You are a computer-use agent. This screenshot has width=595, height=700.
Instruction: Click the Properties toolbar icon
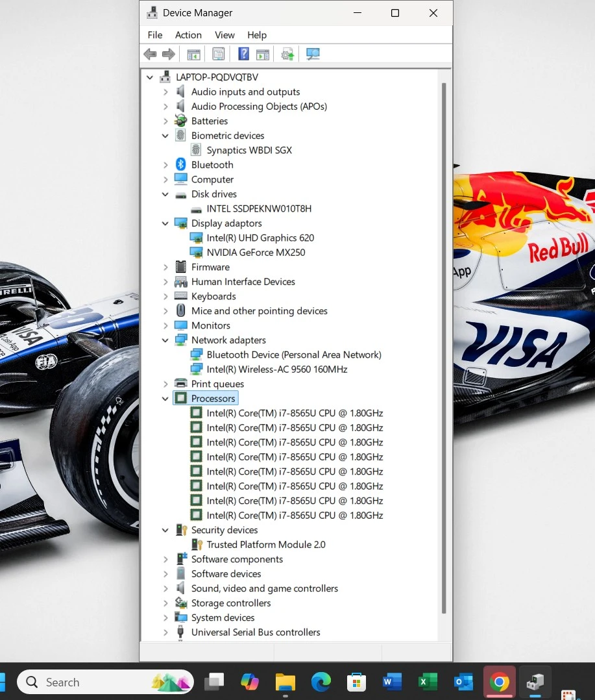(x=219, y=55)
